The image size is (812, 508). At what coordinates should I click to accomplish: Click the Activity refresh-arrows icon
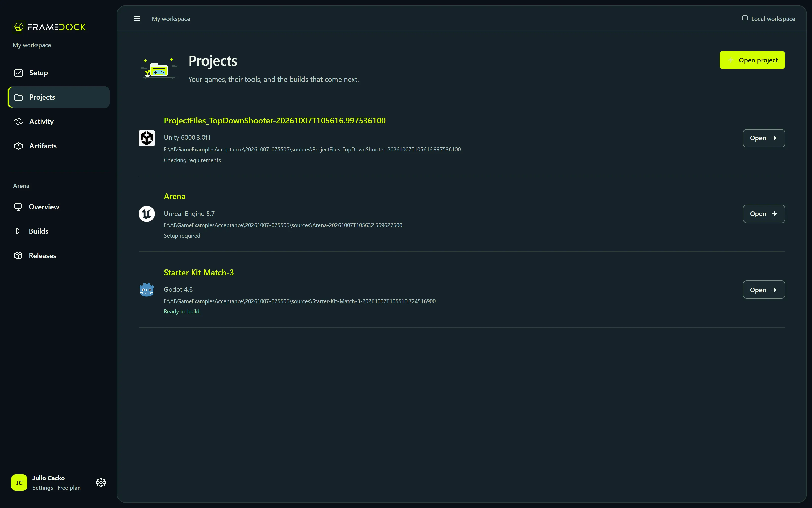click(x=19, y=122)
